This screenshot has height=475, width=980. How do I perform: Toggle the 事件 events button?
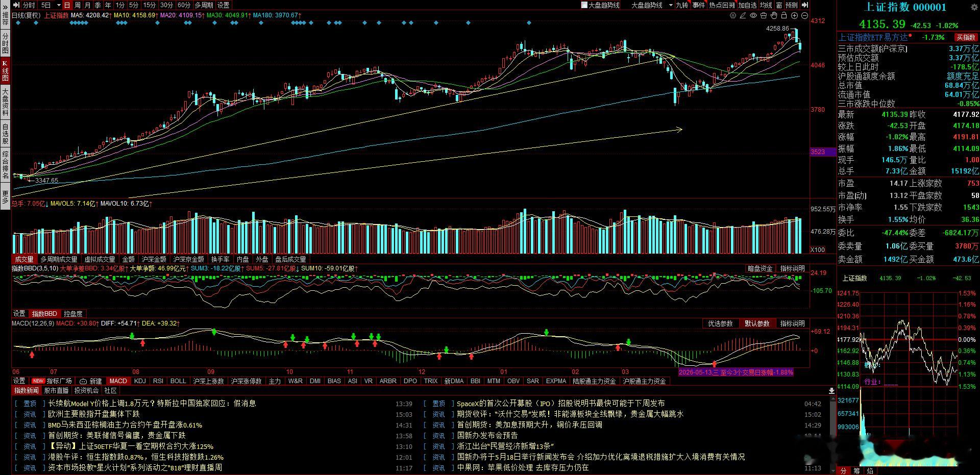tap(699, 5)
